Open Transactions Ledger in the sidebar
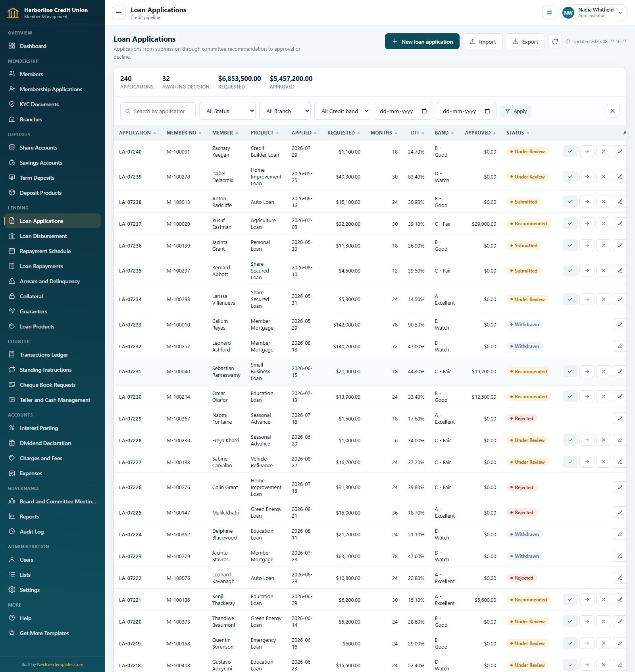 click(52, 355)
